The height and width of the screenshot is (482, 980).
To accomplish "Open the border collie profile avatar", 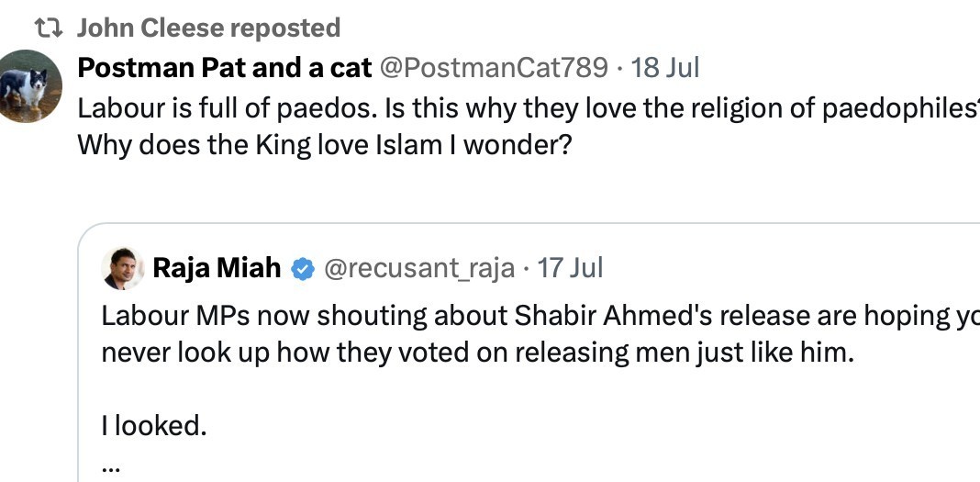I will click(x=27, y=85).
